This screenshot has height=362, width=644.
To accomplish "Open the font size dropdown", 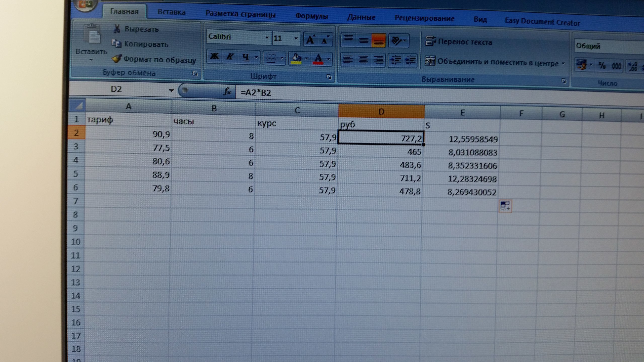I will [296, 38].
